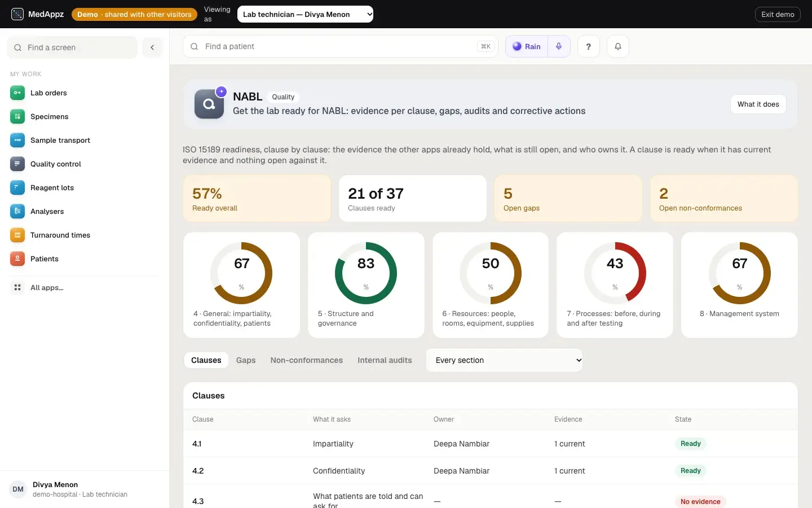Click the Exit demo button

coord(778,14)
